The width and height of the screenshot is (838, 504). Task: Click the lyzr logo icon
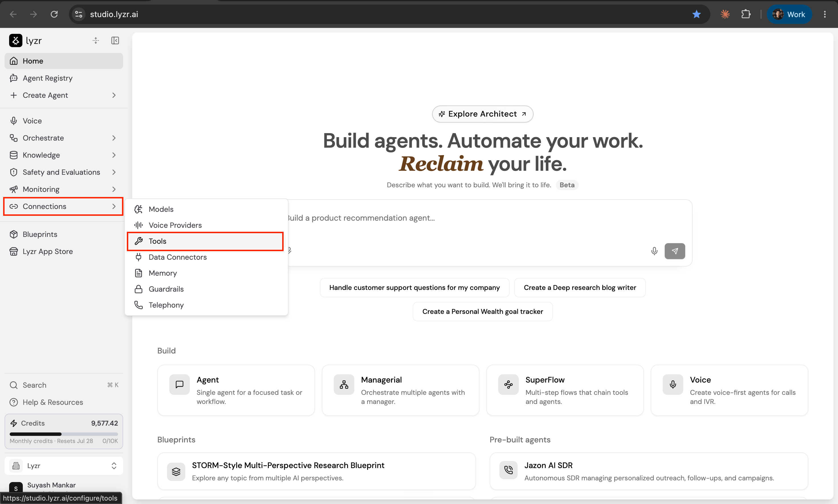point(16,40)
